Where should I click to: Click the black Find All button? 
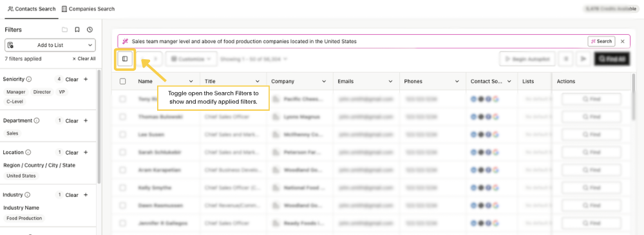612,59
